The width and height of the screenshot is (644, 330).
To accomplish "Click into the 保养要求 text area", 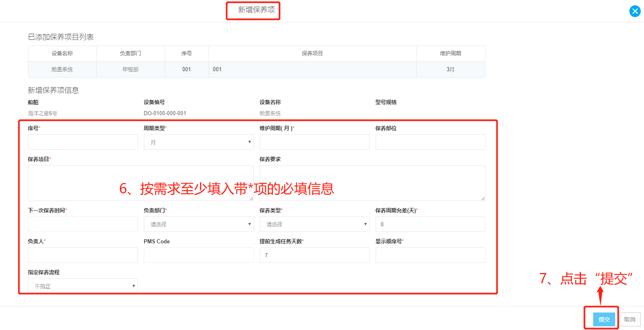I will [372, 183].
